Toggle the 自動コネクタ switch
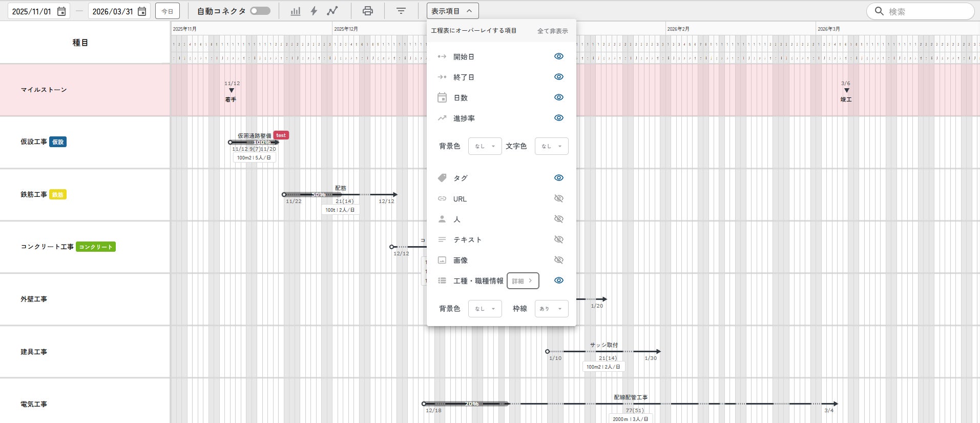Viewport: 980px width, 423px height. click(x=260, y=11)
